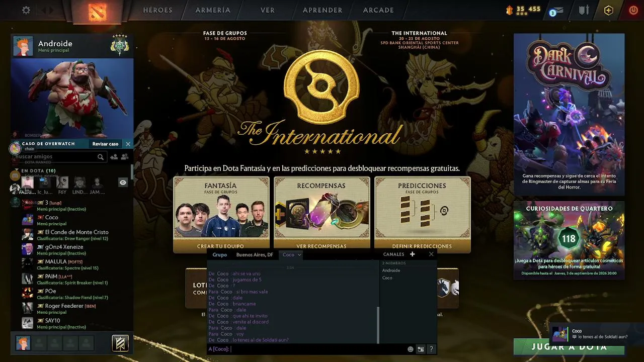The image size is (644, 362).
Task: Open the VER menu
Action: 268,10
